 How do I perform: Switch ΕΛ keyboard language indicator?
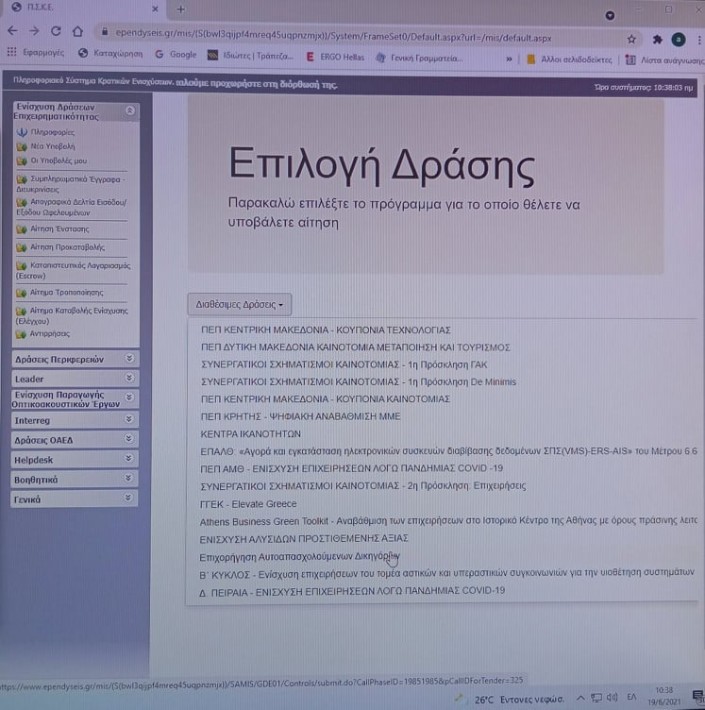[631, 697]
